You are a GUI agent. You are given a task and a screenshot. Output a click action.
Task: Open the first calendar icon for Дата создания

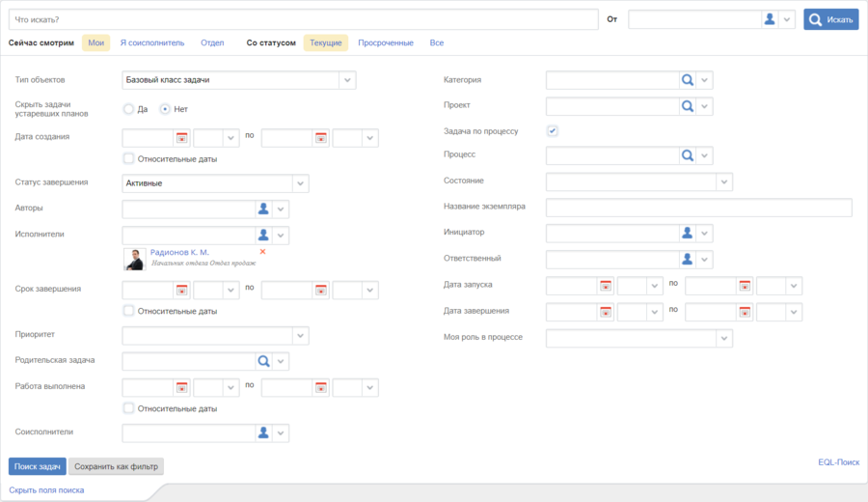[x=181, y=138]
